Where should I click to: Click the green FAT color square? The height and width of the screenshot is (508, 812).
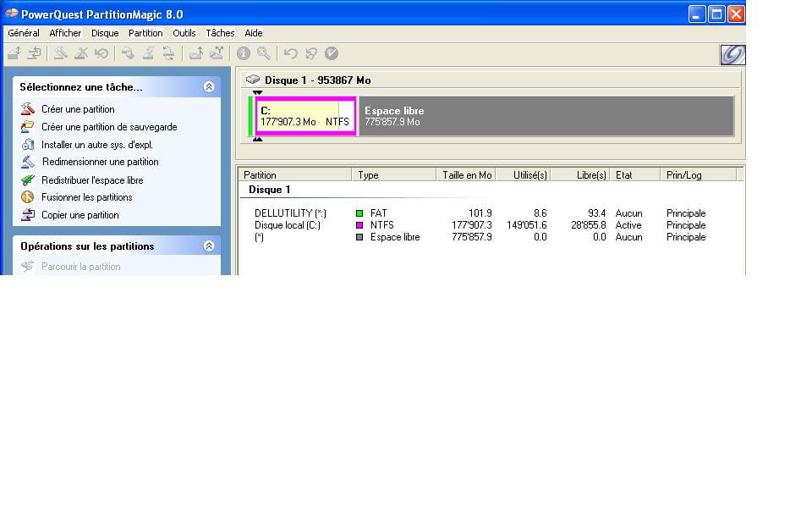[359, 213]
